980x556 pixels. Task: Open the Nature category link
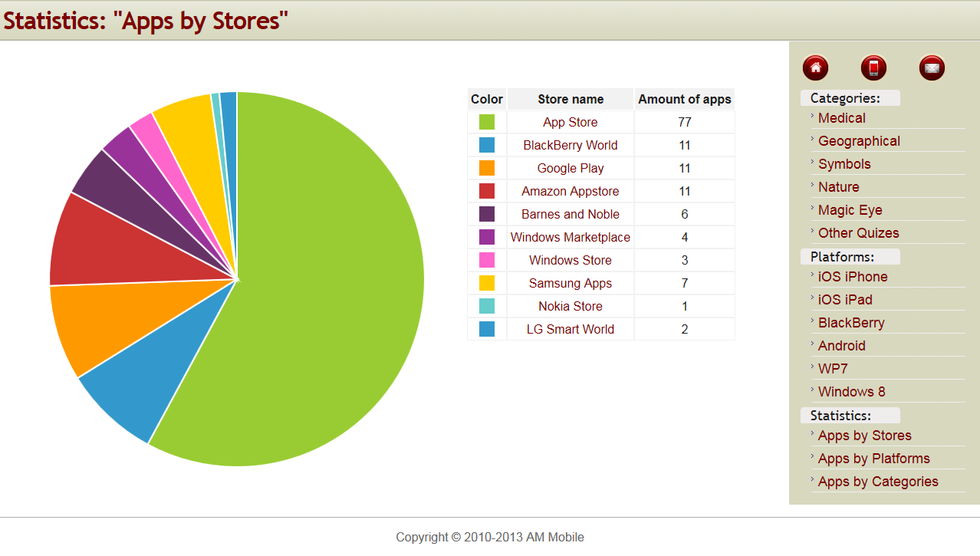(838, 187)
